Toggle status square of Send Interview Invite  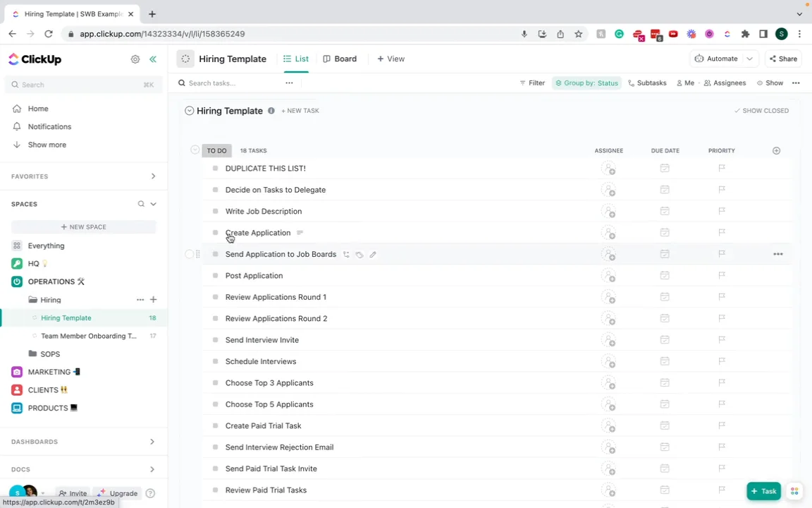(x=216, y=339)
